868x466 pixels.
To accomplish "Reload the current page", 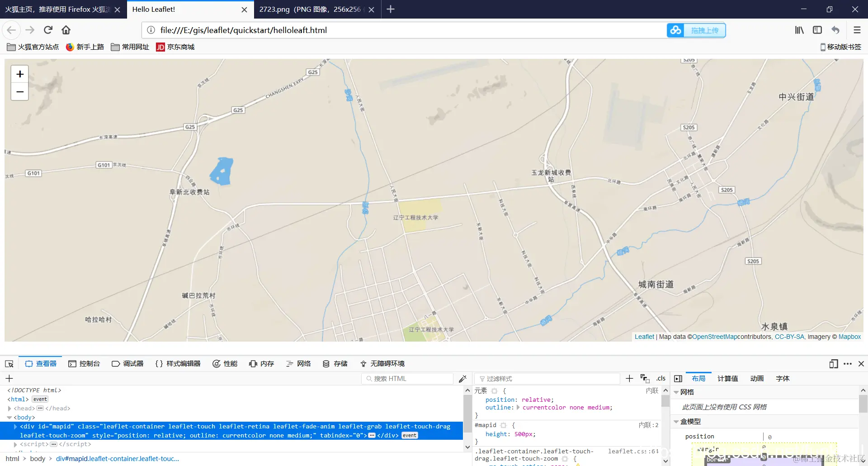I will point(48,30).
